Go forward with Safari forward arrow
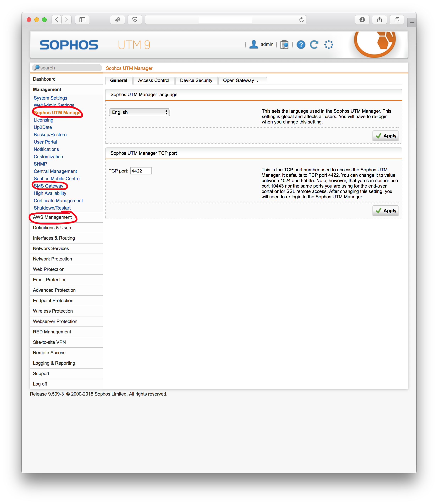 tap(67, 19)
